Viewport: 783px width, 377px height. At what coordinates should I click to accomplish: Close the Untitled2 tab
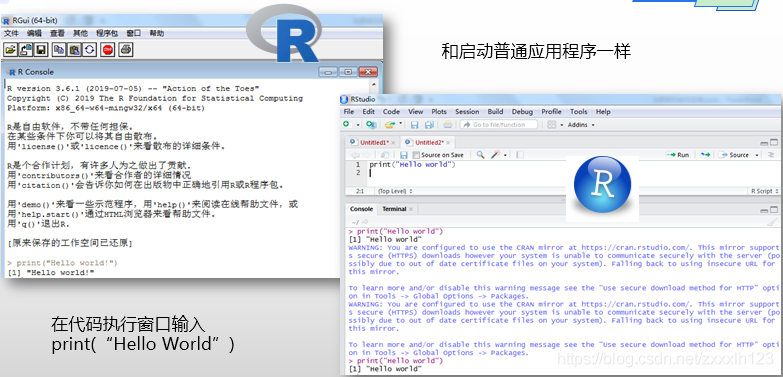click(448, 143)
